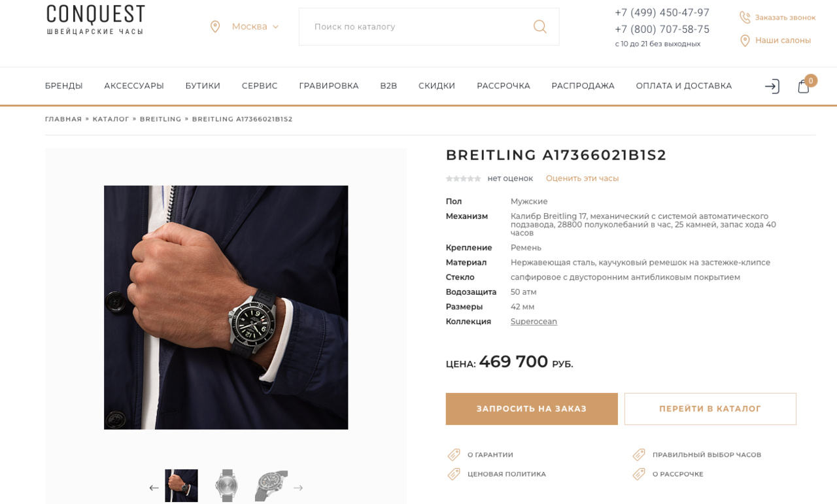
Task: Click the Запросить на заказ button
Action: point(532,409)
